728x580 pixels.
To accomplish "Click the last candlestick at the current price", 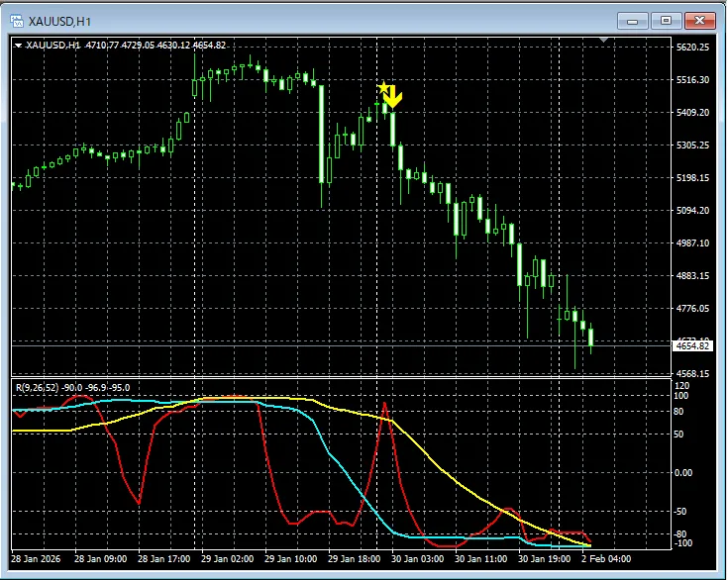I will coord(590,337).
